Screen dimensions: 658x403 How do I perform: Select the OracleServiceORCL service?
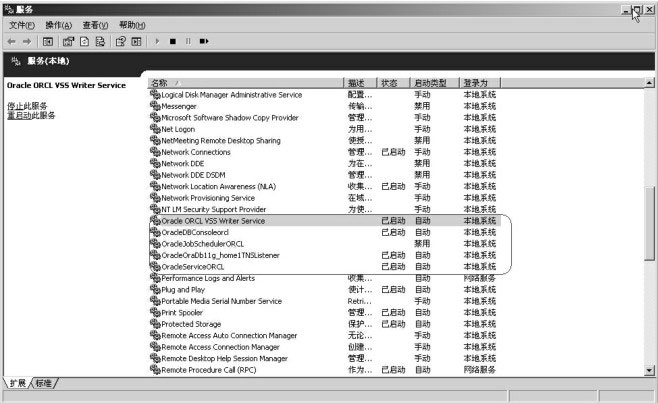(x=193, y=267)
